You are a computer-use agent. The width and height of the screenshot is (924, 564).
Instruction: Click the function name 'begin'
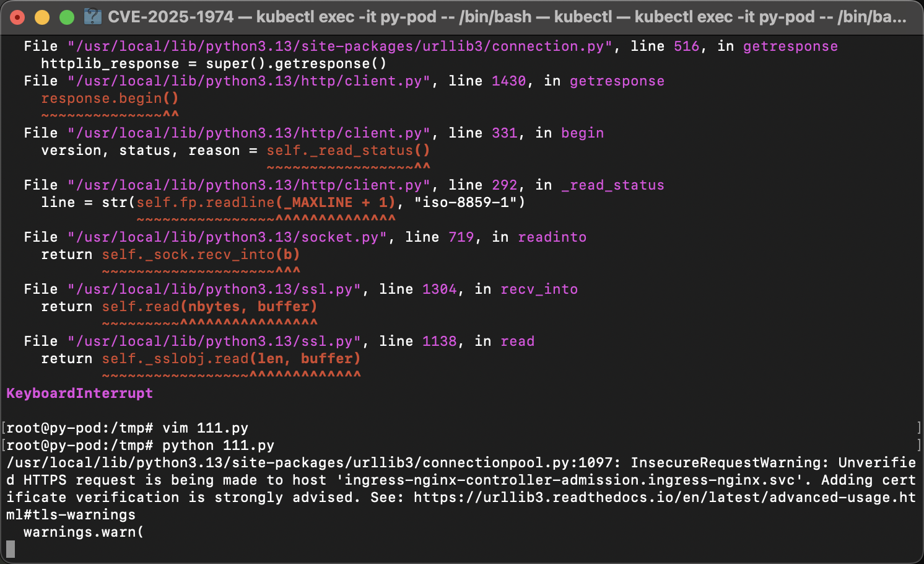click(582, 133)
